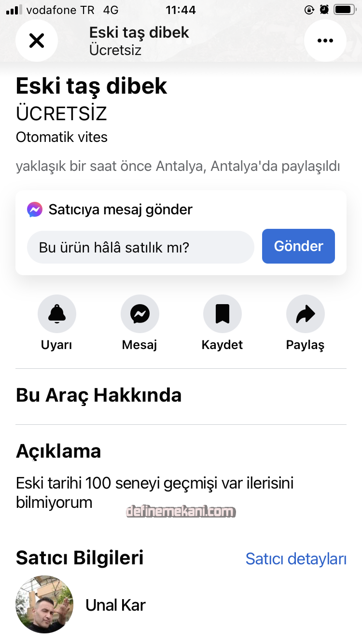Image resolution: width=362 pixels, height=644 pixels.
Task: Tap the Bu Araç Hakkında section heading
Action: [99, 395]
